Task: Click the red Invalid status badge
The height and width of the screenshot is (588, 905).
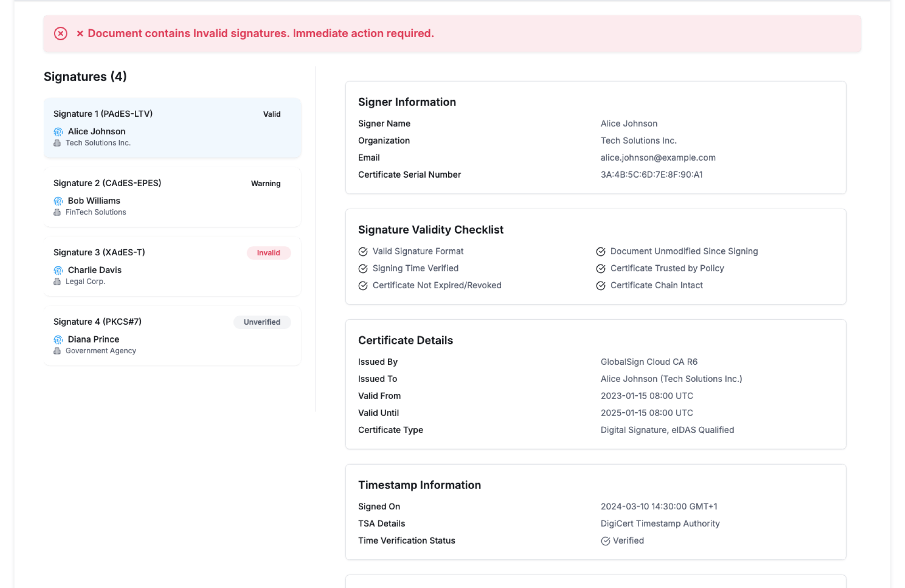Action: coord(268,253)
